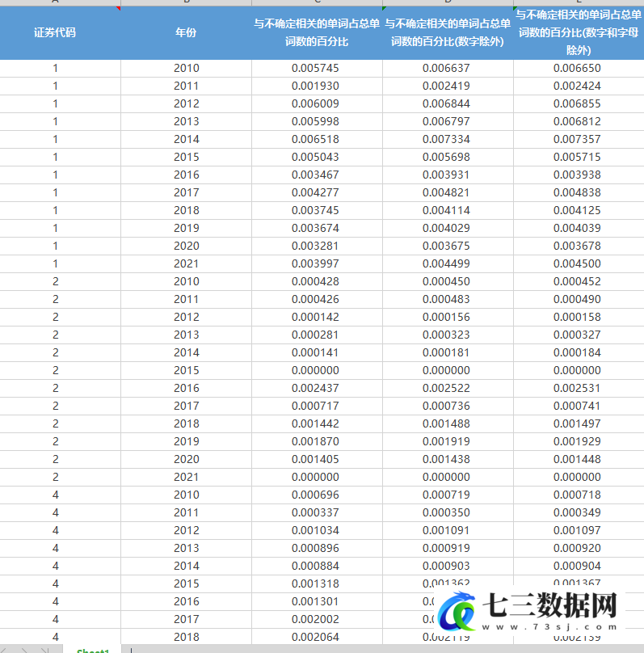Click the value 0.000181
Image resolution: width=644 pixels, height=653 pixels.
point(448,352)
